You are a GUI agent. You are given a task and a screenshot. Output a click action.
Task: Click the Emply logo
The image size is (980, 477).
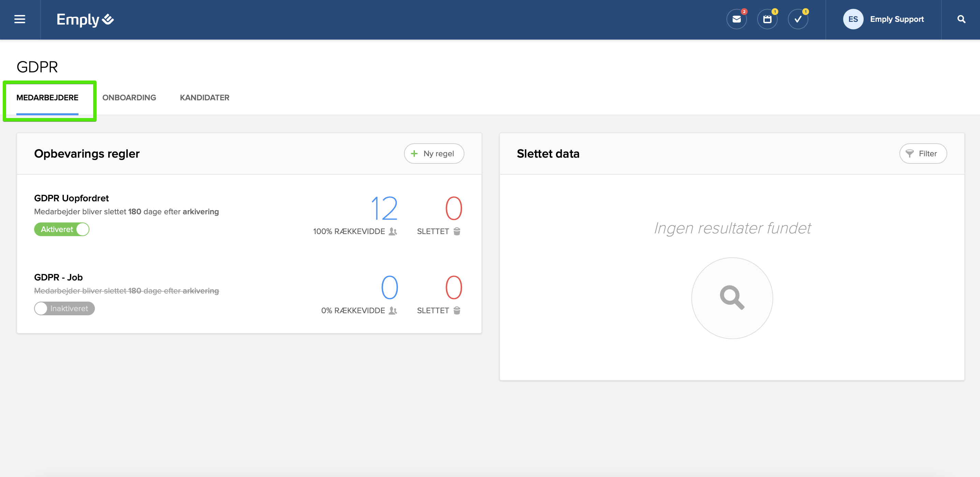tap(85, 19)
